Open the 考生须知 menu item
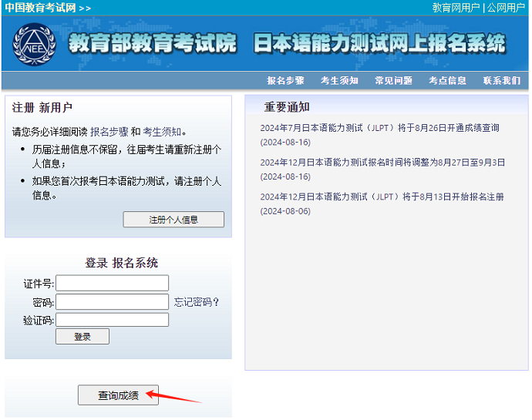Image resolution: width=532 pixels, height=420 pixels. [339, 81]
